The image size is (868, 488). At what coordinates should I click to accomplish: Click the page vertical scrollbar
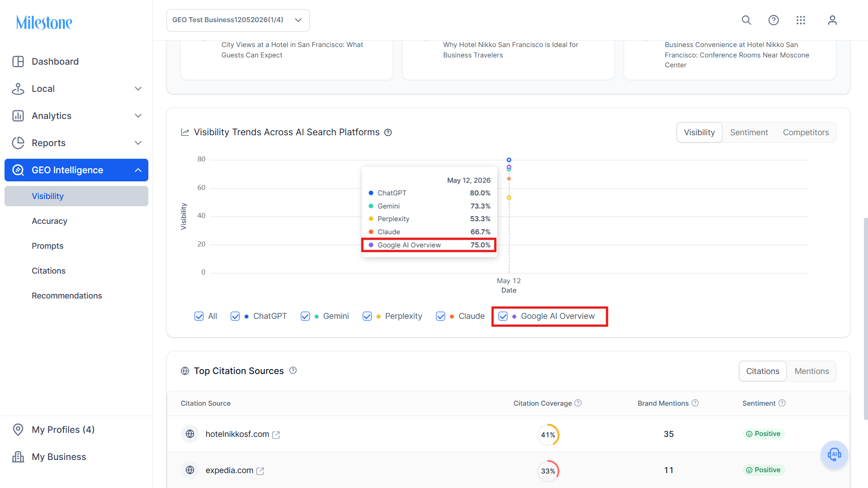(865, 318)
